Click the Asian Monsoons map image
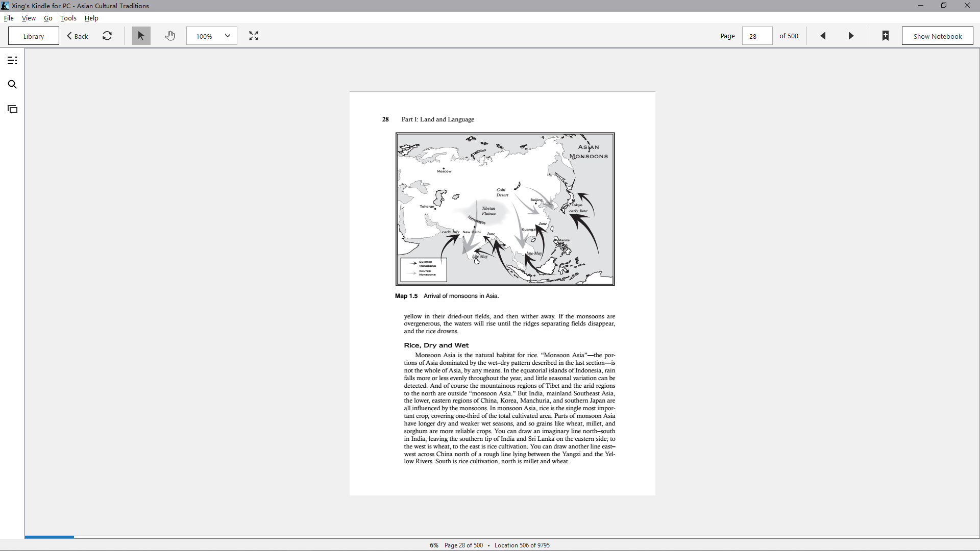The height and width of the screenshot is (551, 980). 505,209
